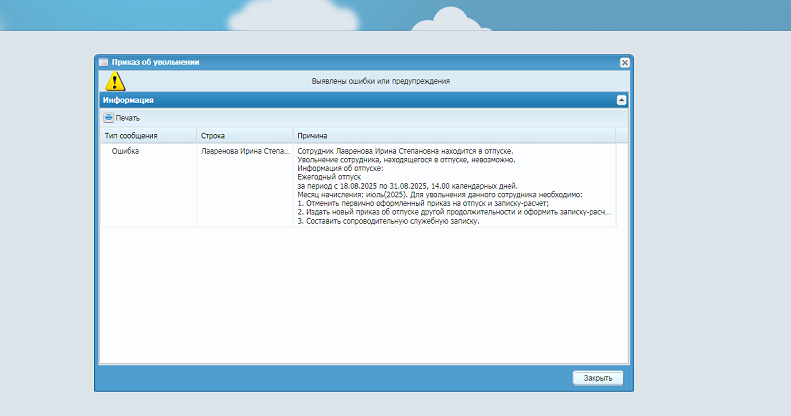This screenshot has width=791, height=416.
Task: Click the line with period 18.08.2025 по 31.08.2025
Action: point(407,186)
